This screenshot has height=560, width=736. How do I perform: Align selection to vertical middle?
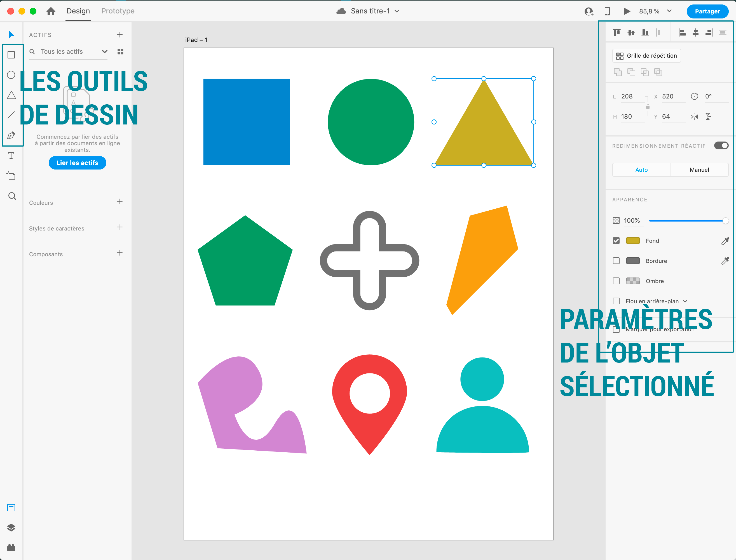point(631,33)
